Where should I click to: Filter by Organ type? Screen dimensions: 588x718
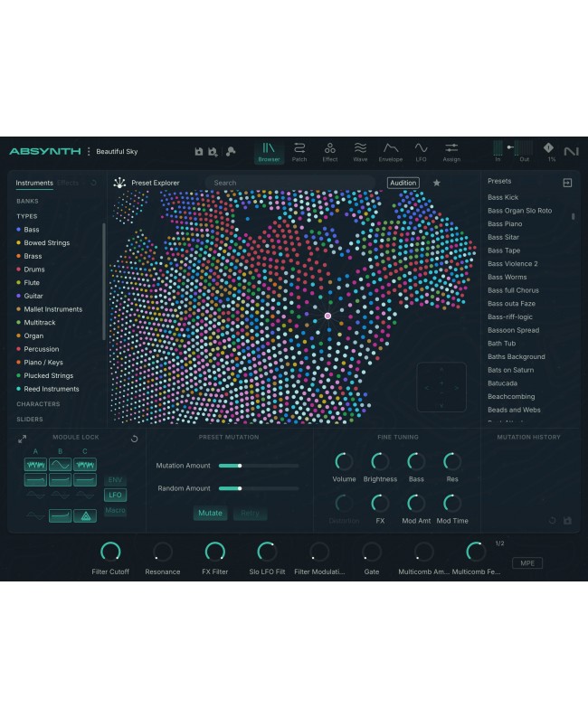(30, 335)
